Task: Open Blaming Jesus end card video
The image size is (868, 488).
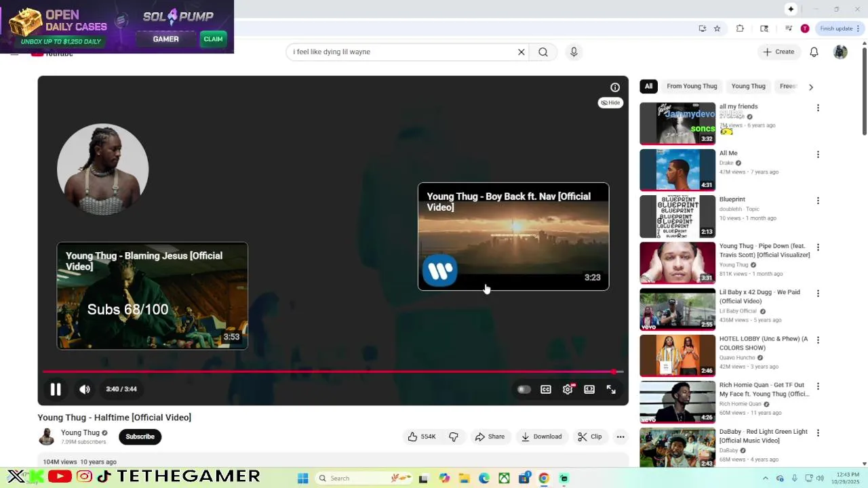Action: pos(153,296)
